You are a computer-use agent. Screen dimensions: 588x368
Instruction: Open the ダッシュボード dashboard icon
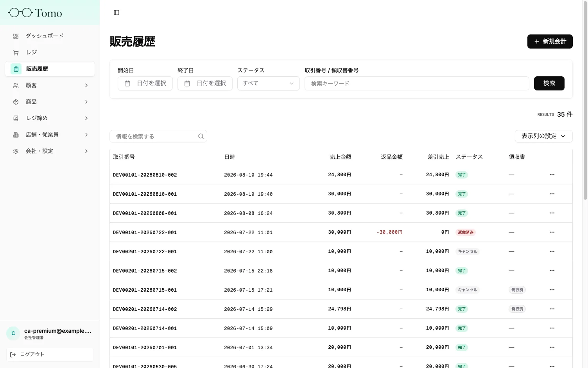click(x=16, y=36)
